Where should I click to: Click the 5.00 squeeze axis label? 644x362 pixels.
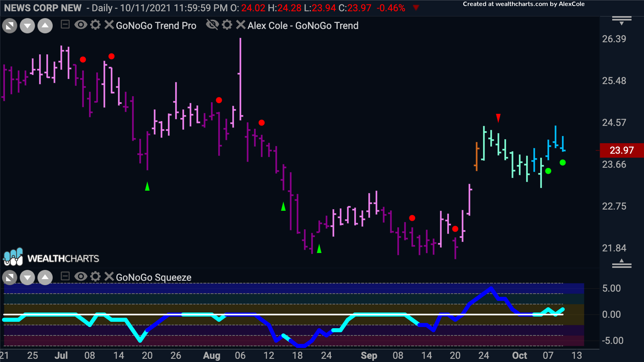611,288
